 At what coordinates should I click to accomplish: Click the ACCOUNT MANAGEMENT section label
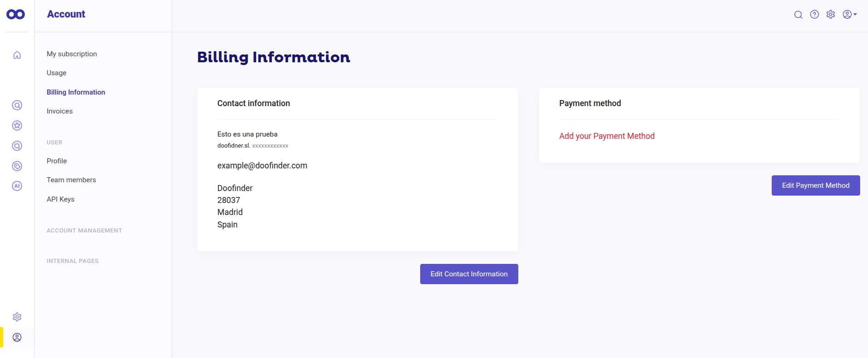(x=84, y=231)
